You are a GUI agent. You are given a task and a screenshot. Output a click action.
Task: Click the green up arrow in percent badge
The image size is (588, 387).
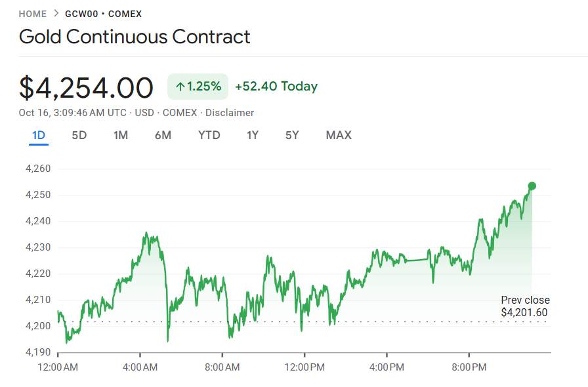coord(180,87)
